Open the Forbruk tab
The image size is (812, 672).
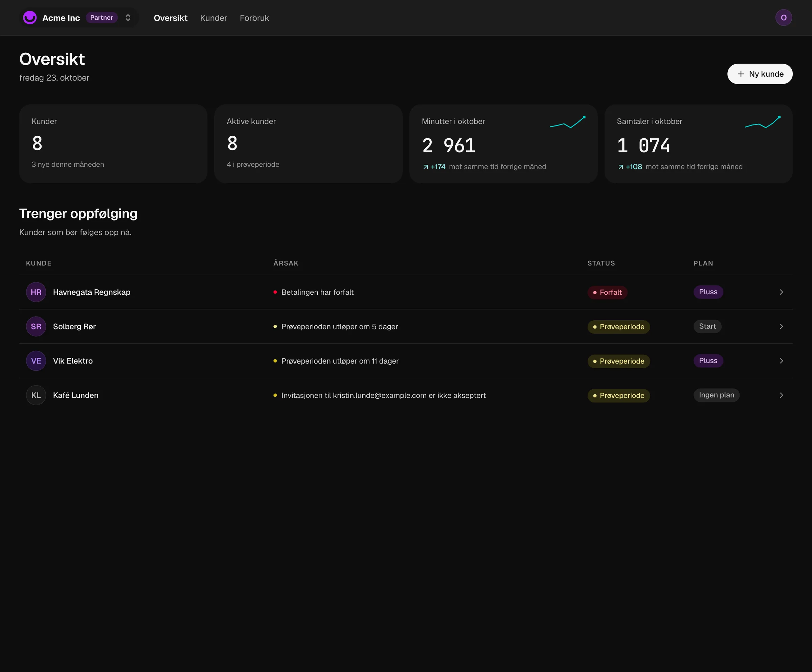(254, 18)
